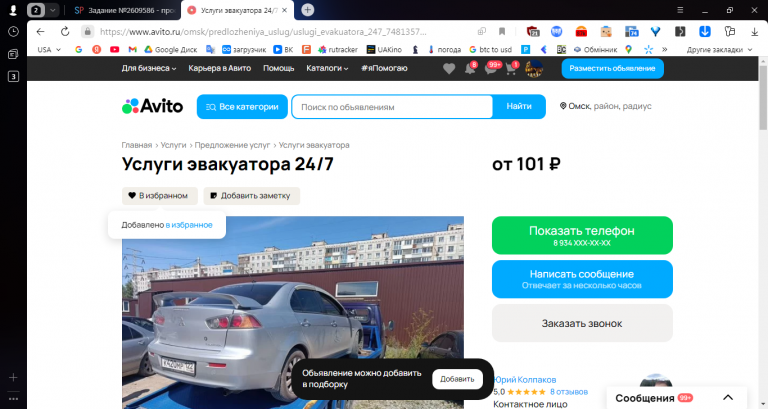Click the padlock site info icon

tap(88, 31)
